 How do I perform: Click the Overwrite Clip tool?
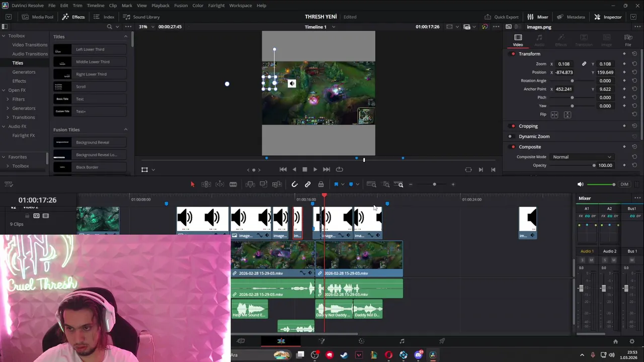click(263, 185)
